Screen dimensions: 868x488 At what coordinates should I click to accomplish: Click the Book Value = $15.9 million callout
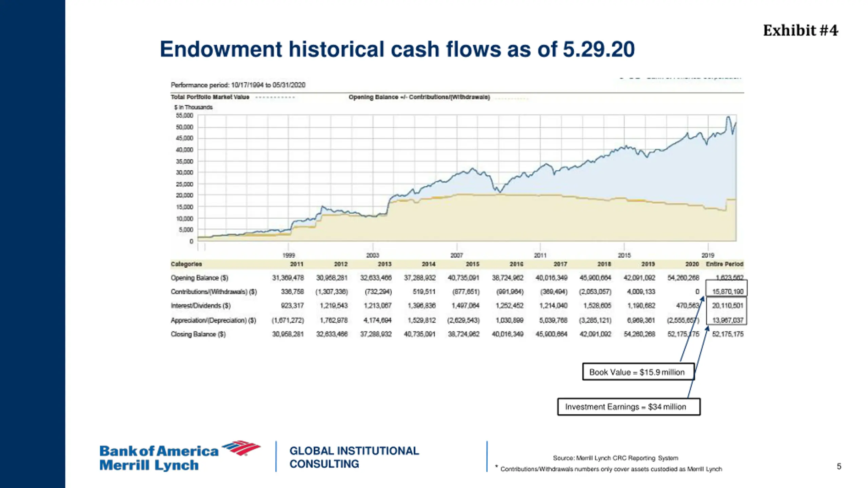[638, 372]
